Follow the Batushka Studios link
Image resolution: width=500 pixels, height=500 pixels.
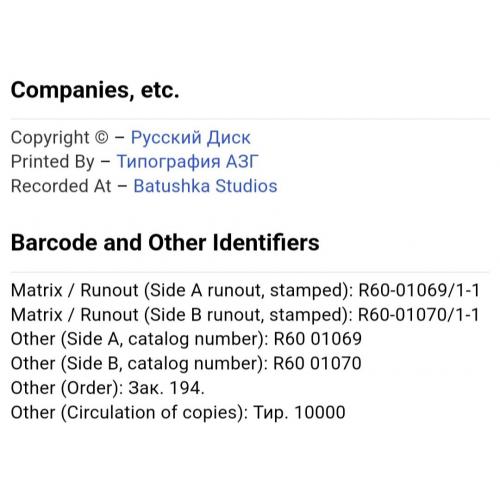coord(205,186)
